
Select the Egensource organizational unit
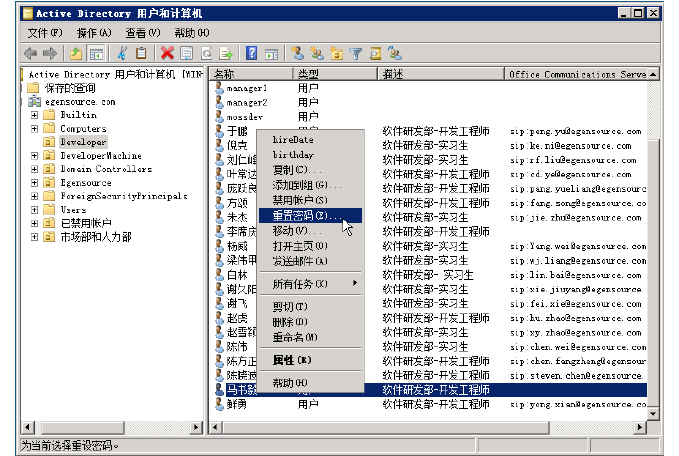[86, 183]
